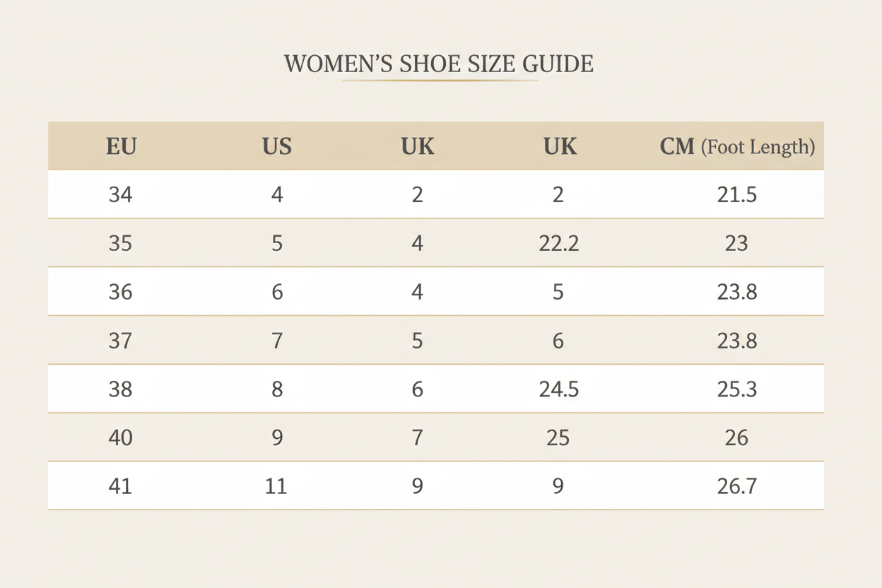Click EU size 37 cell
Image resolution: width=882 pixels, height=588 pixels.
[121, 341]
